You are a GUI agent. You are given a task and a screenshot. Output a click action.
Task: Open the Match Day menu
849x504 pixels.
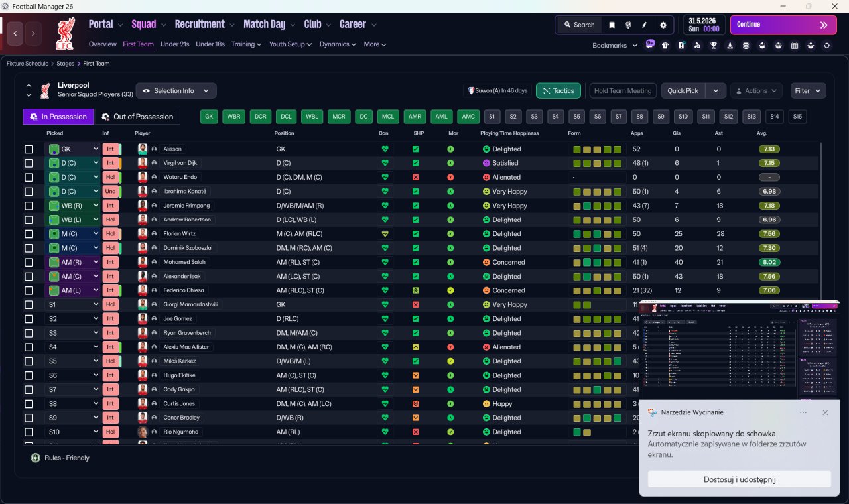coord(269,24)
